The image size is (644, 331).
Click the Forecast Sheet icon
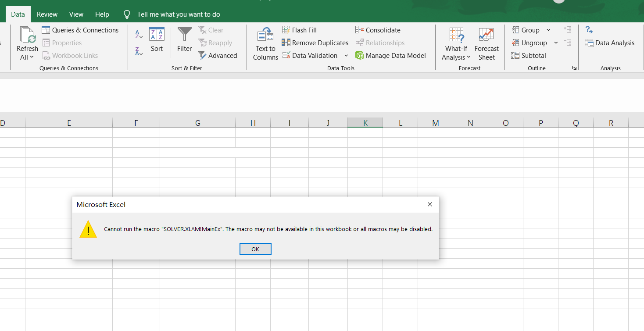coord(487,42)
